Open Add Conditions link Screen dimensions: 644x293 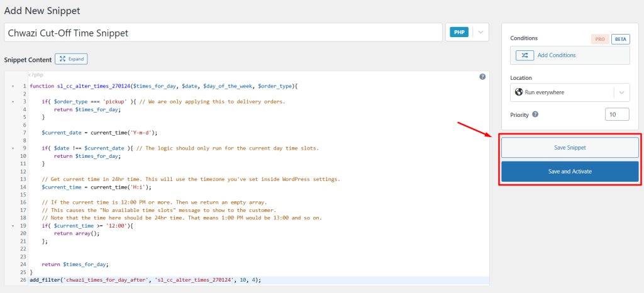tap(557, 55)
